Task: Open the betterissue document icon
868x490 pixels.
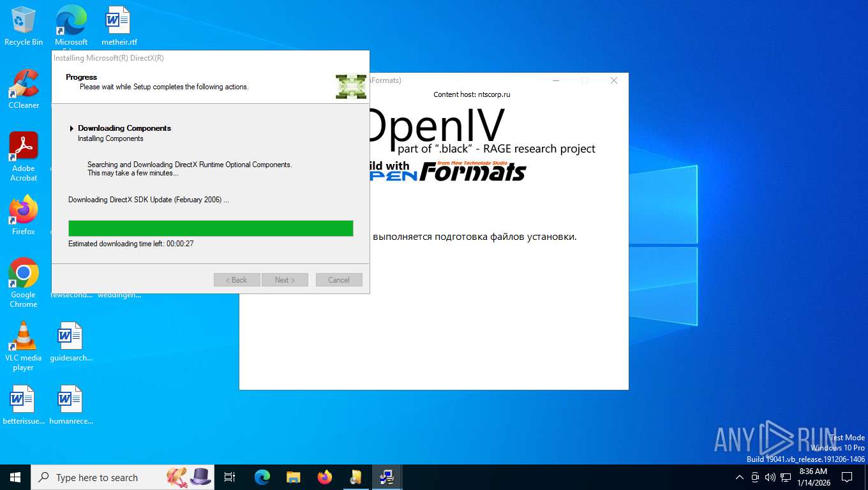Action: 24,405
